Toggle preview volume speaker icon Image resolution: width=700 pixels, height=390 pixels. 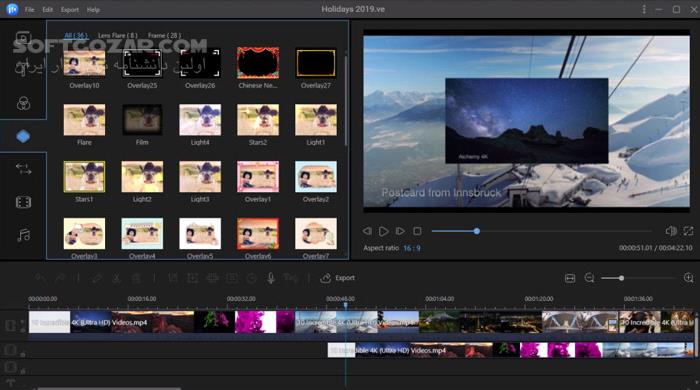(671, 231)
